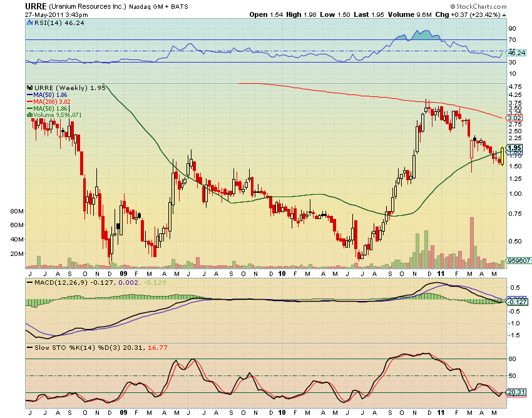Click the red 3.02 MA(200) price tag

514,118
